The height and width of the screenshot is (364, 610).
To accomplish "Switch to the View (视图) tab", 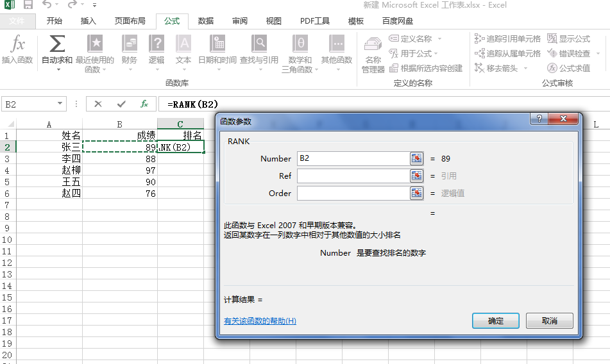I will click(x=273, y=21).
